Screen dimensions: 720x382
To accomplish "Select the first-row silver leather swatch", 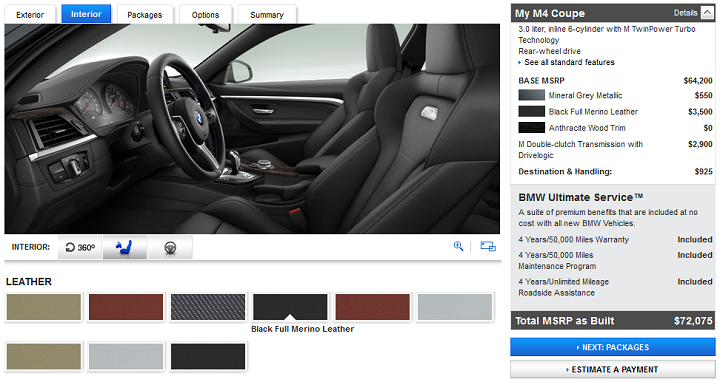I will point(455,307).
